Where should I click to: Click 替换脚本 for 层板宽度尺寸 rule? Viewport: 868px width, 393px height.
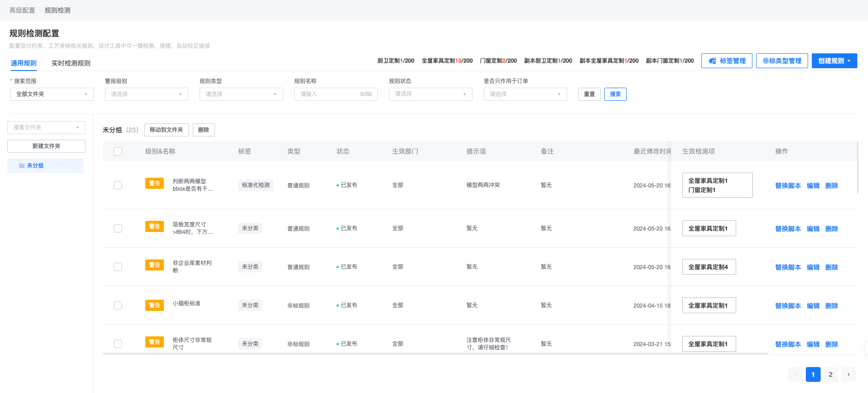(788, 229)
